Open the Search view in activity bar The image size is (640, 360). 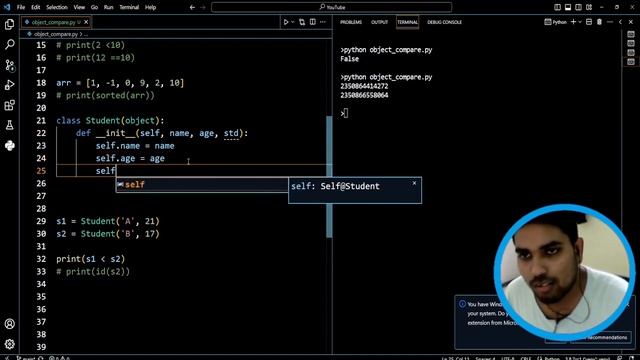[x=9, y=44]
